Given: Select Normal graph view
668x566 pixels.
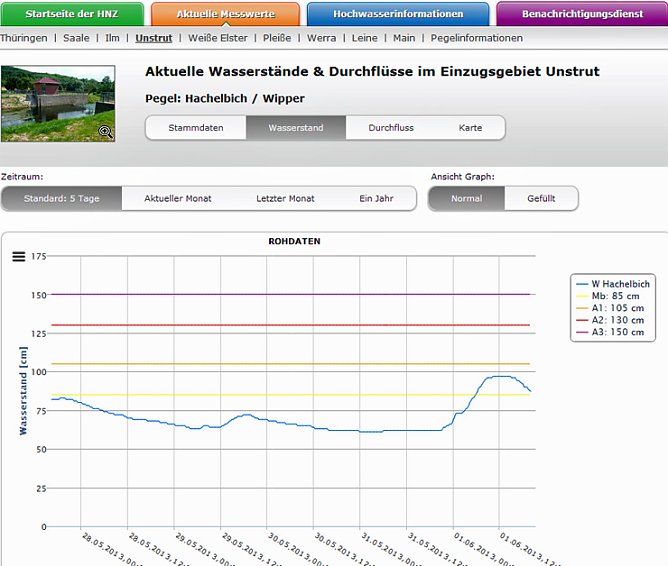Looking at the screenshot, I should coord(466,199).
